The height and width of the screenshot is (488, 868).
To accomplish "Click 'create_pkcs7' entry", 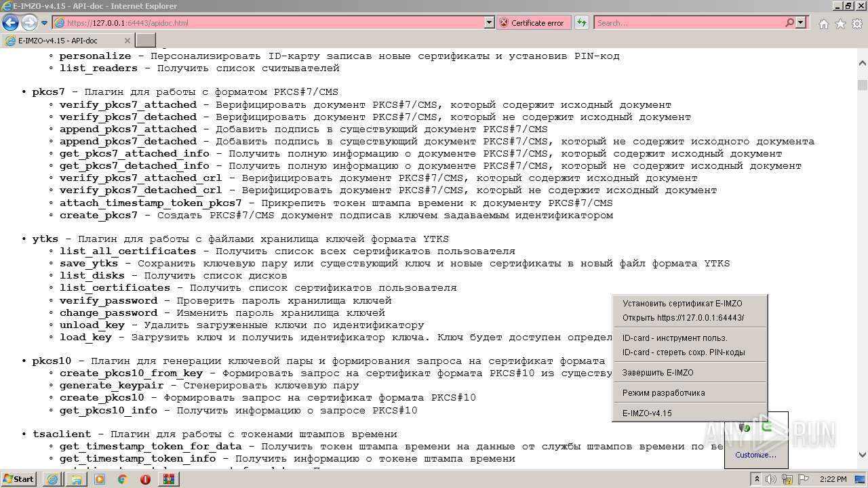I will (98, 216).
